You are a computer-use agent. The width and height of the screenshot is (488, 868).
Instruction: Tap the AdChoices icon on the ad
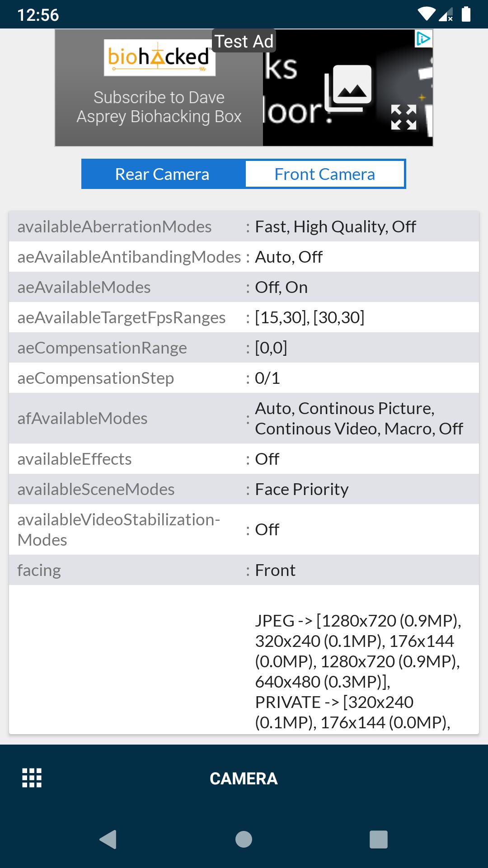(x=423, y=39)
